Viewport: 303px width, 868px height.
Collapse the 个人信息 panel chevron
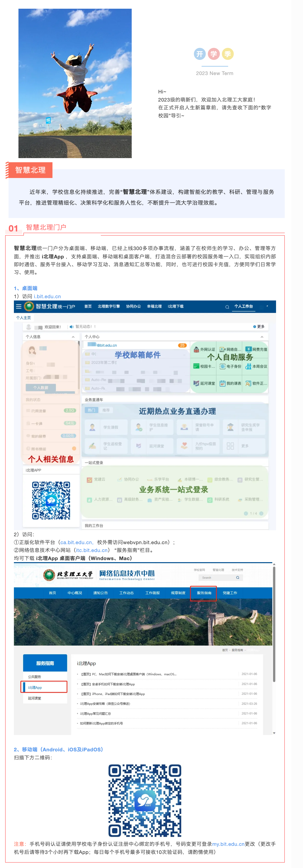point(73,337)
